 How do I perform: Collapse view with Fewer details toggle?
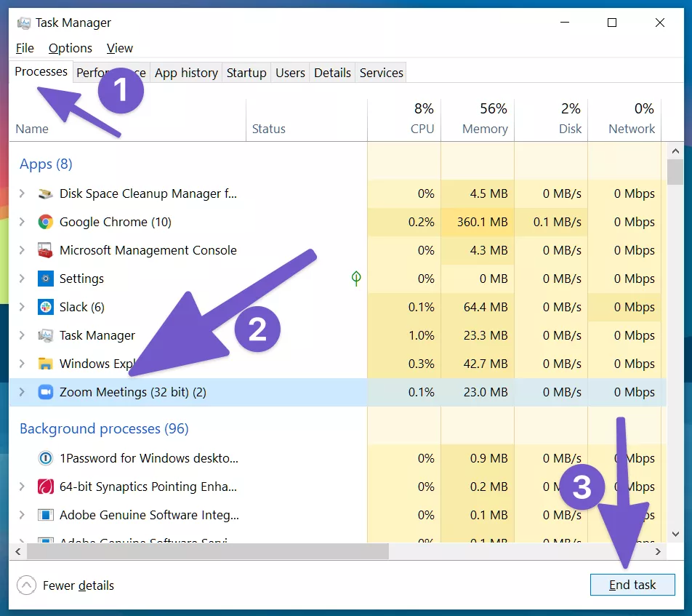pyautogui.click(x=65, y=585)
